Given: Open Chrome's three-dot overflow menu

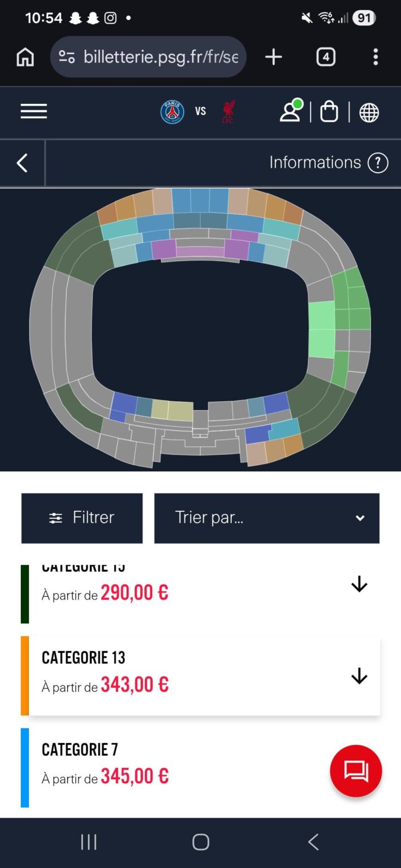Looking at the screenshot, I should pyautogui.click(x=375, y=57).
